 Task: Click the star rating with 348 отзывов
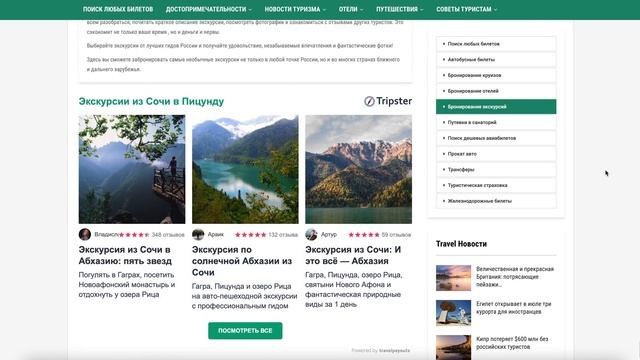click(134, 235)
